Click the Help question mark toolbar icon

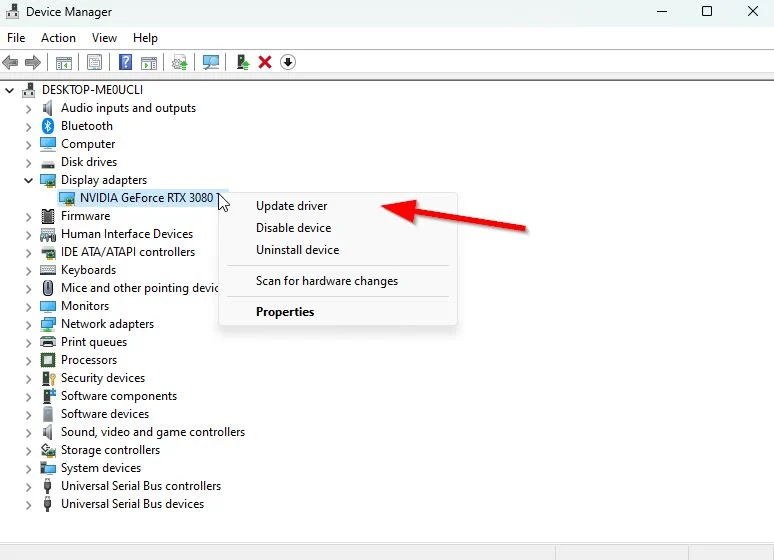[x=125, y=62]
